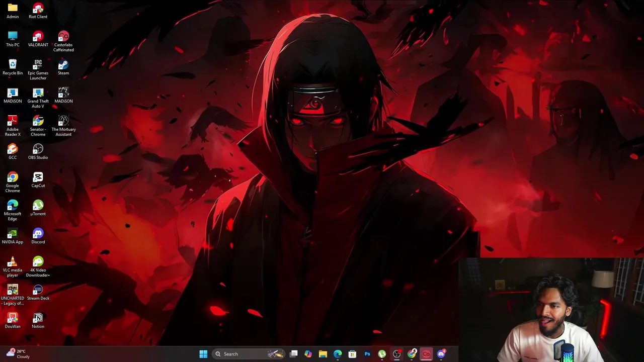Image resolution: width=644 pixels, height=362 pixels.
Task: Open Photoshop from the taskbar
Action: (x=367, y=354)
